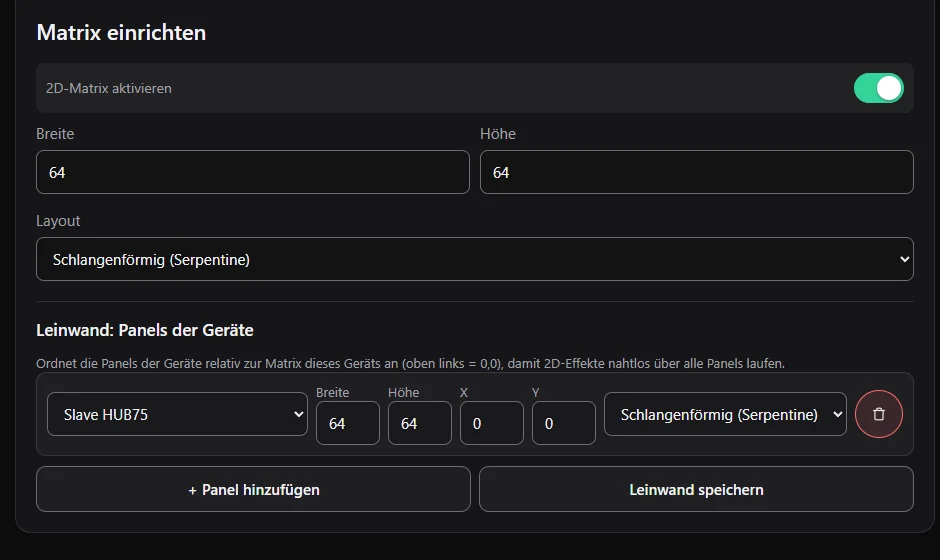This screenshot has height=560, width=940.
Task: Click the Leinwand speichern button
Action: pos(696,489)
